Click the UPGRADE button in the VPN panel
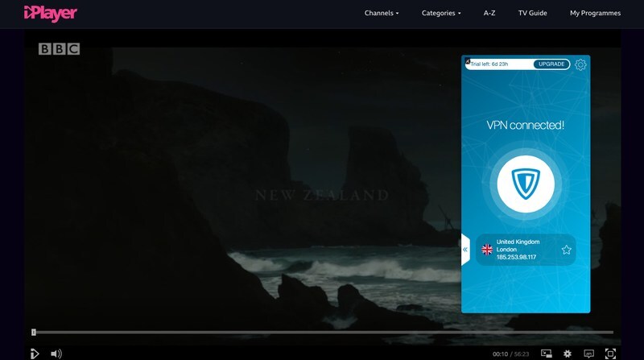 551,64
